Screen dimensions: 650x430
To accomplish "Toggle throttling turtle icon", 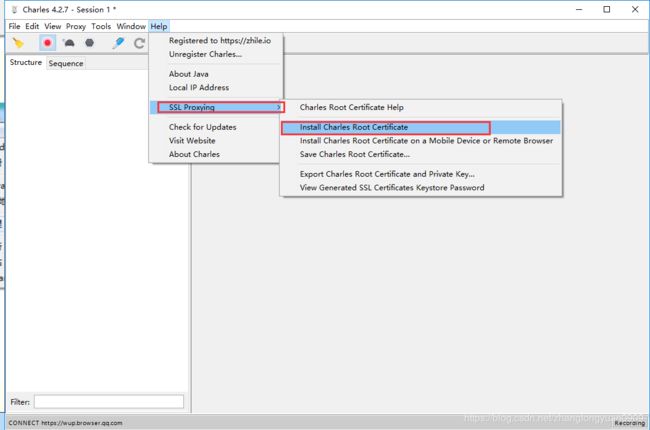I will point(69,43).
